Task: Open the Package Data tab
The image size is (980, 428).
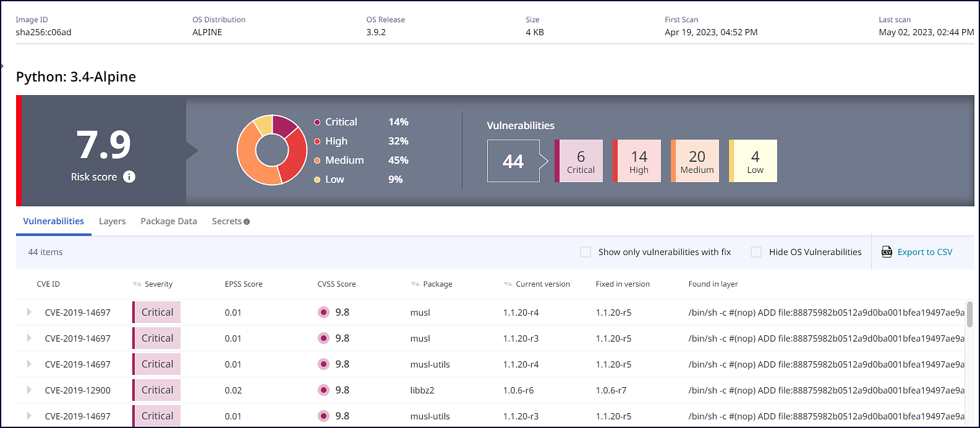Action: tap(169, 221)
